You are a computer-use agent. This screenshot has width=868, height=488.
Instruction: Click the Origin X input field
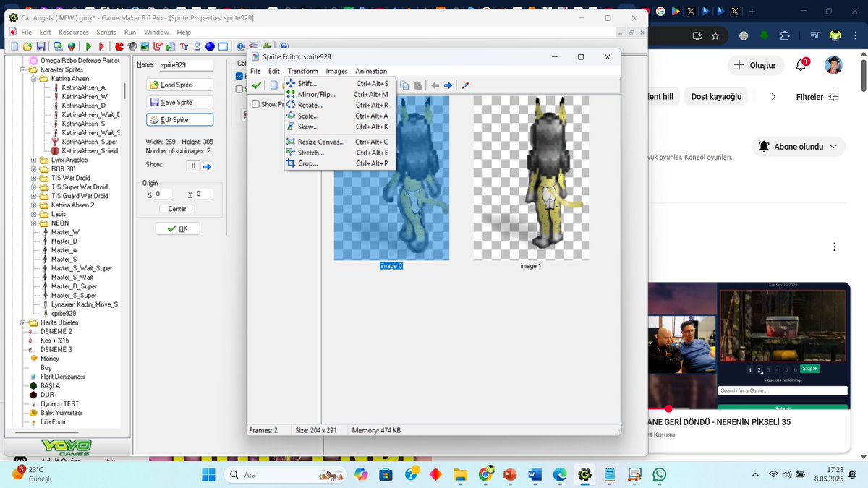163,194
